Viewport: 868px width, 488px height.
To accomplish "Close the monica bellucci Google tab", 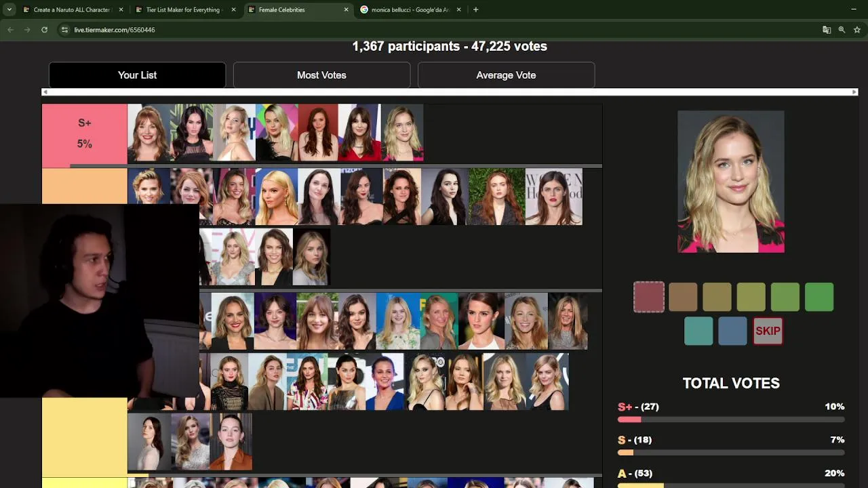I will click(x=459, y=9).
